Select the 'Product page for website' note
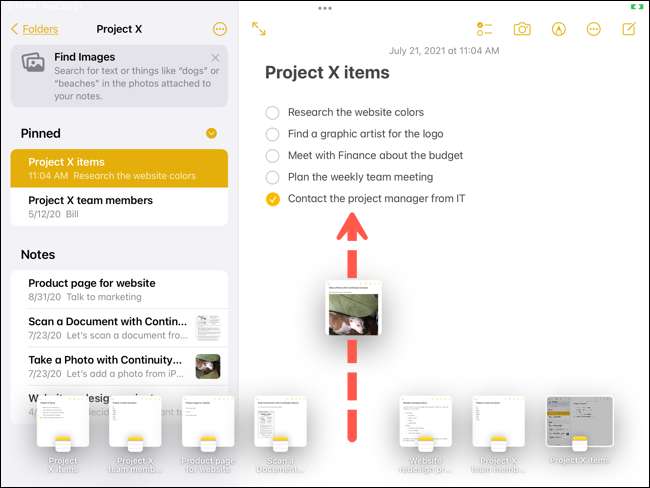 pyautogui.click(x=119, y=290)
